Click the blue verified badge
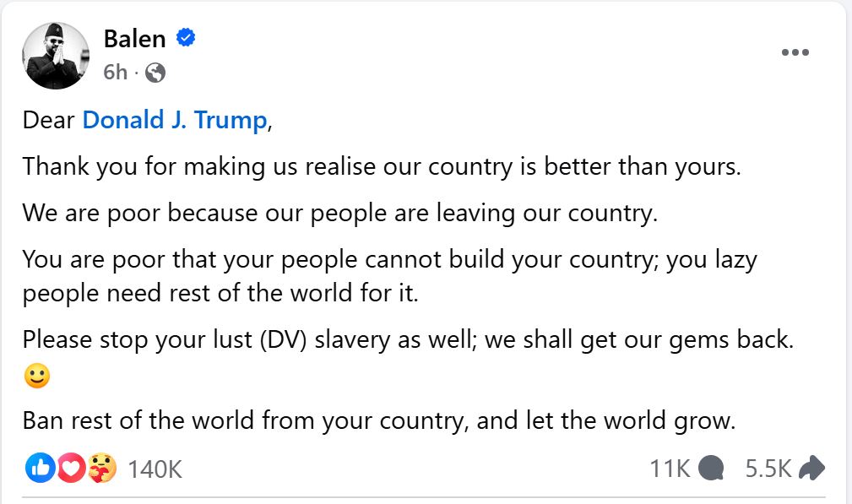 point(186,38)
